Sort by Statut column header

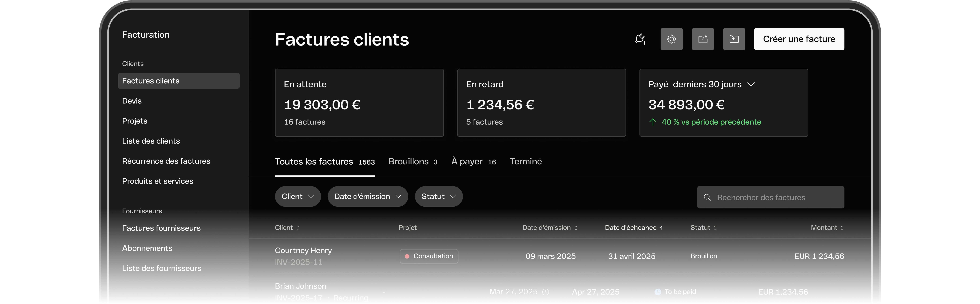coord(703,228)
